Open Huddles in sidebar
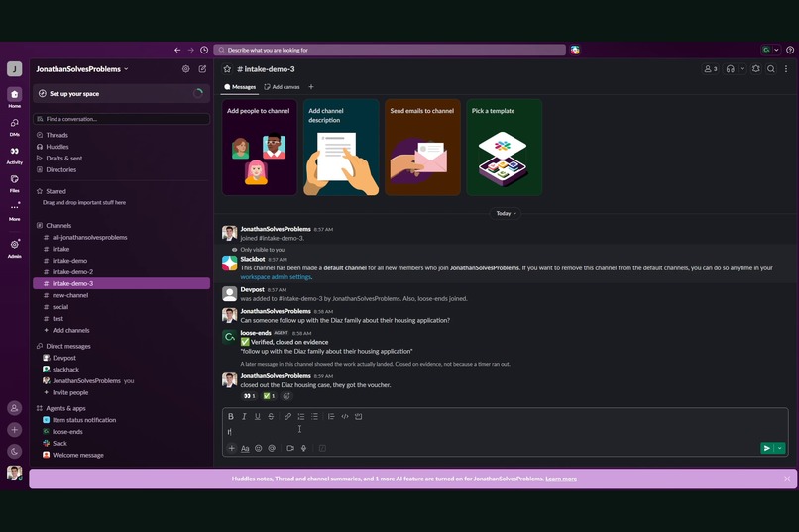This screenshot has height=532, width=799. [121, 147]
